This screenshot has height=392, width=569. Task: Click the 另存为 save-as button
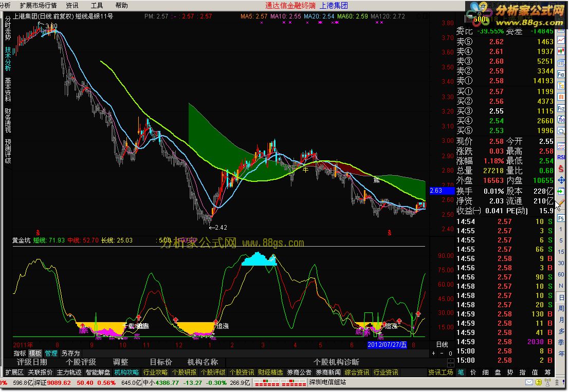click(x=70, y=353)
